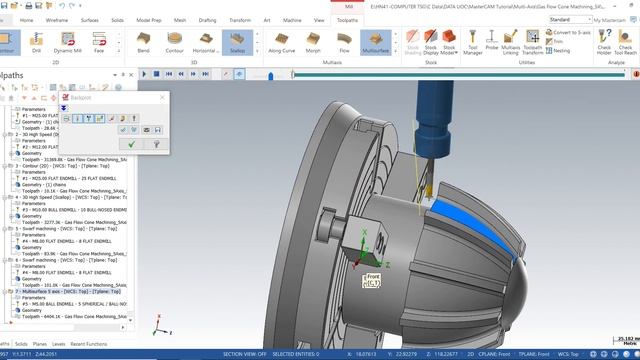Open the Tool Manager
This screenshot has width=640, height=360.
pos(473,42)
